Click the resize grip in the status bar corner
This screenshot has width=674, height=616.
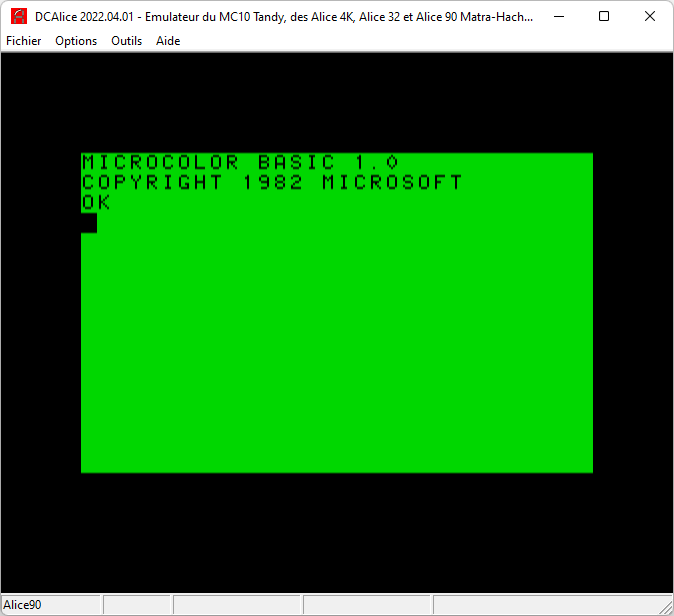pyautogui.click(x=665, y=607)
